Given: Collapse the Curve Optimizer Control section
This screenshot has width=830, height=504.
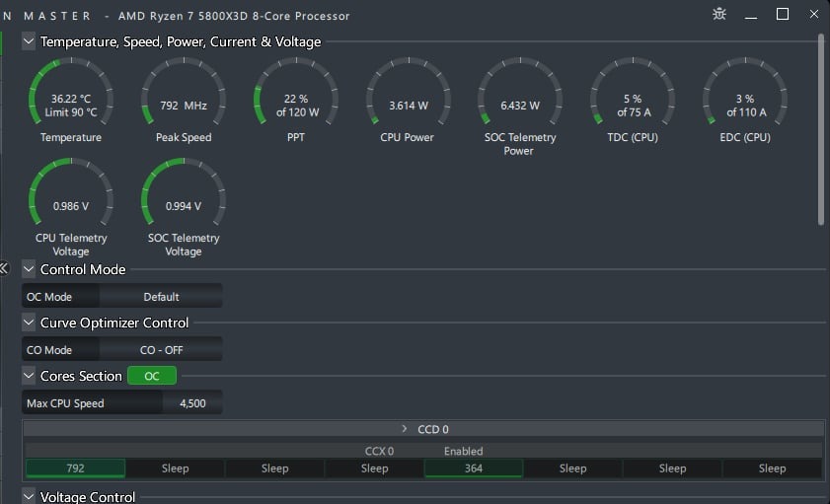Looking at the screenshot, I should pos(29,323).
